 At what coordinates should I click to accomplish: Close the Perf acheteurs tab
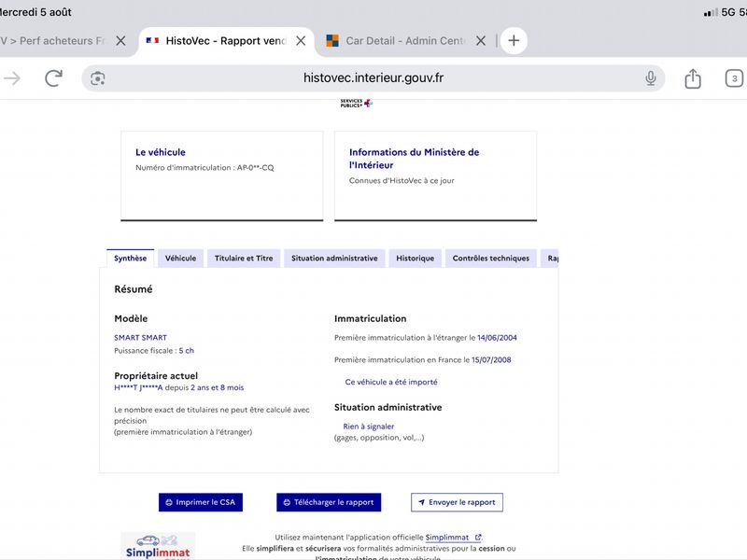121,41
